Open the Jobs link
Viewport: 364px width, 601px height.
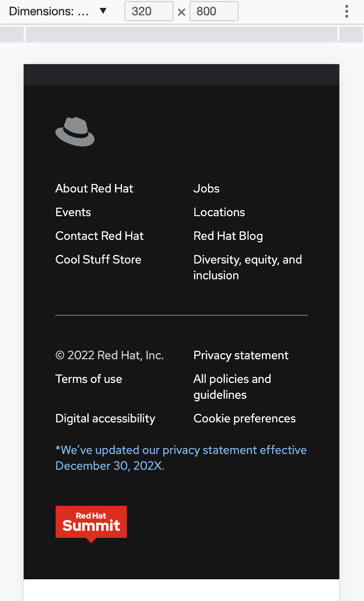click(206, 188)
